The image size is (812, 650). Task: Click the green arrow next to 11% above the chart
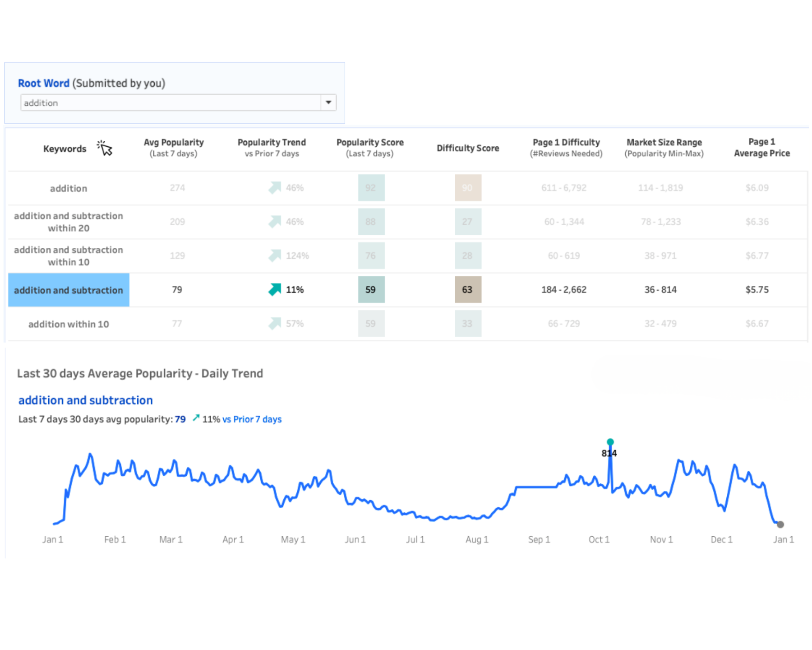[x=196, y=418]
